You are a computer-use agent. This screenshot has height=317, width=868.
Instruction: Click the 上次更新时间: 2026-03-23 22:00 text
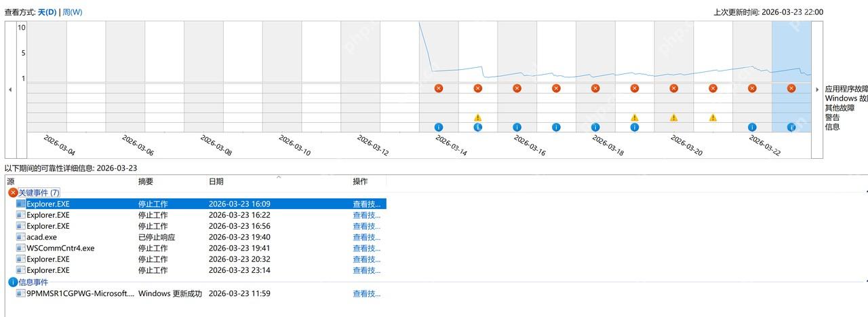click(x=768, y=12)
